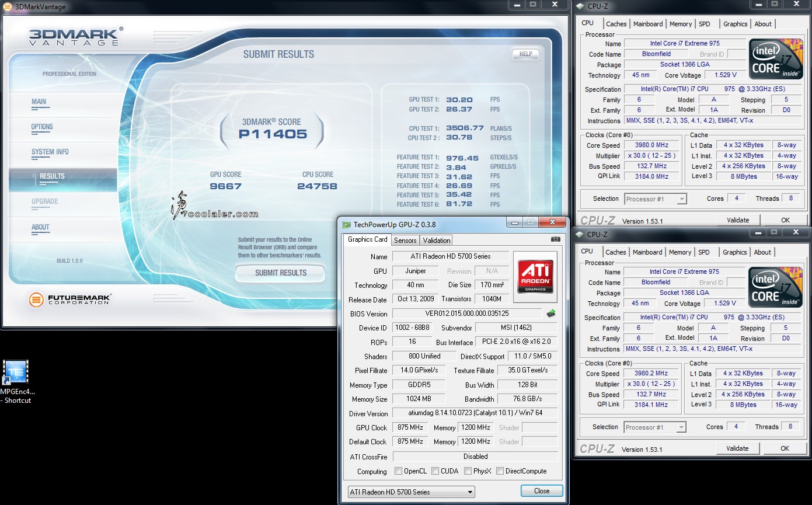The image size is (812, 505).
Task: Click the upper CPU-Z title bar icon
Action: (x=580, y=6)
